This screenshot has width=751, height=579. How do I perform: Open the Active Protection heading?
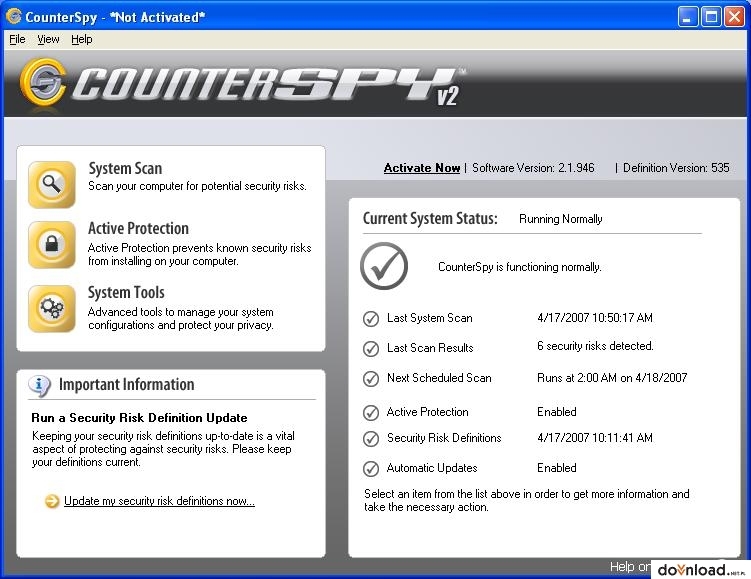pos(138,228)
